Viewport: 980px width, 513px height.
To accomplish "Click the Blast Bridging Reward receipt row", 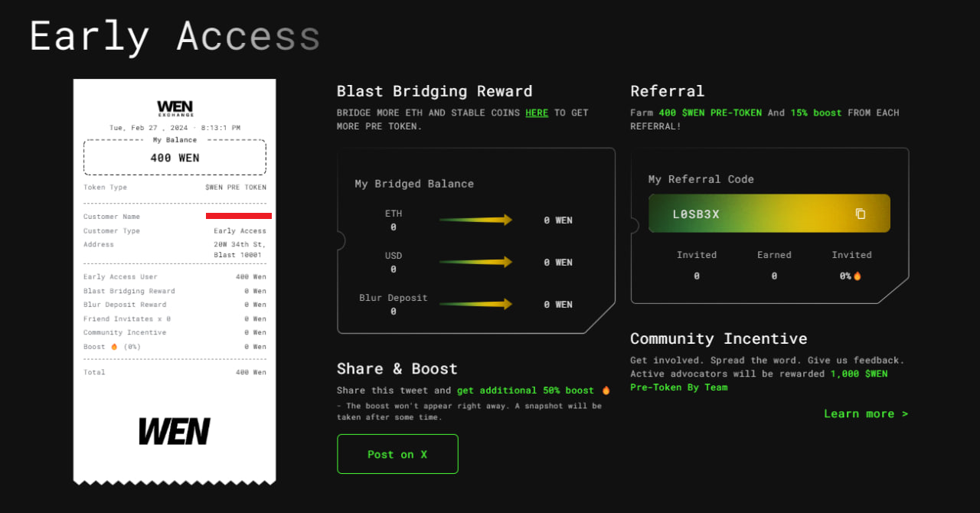I will click(x=175, y=291).
